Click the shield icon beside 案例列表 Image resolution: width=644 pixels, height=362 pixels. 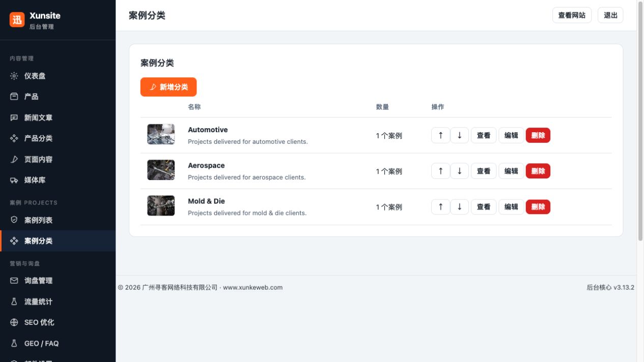coord(14,220)
